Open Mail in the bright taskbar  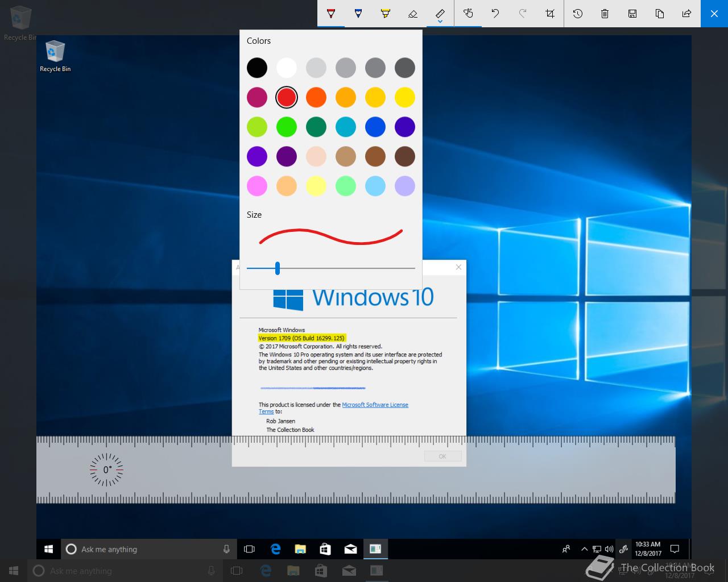(350, 549)
